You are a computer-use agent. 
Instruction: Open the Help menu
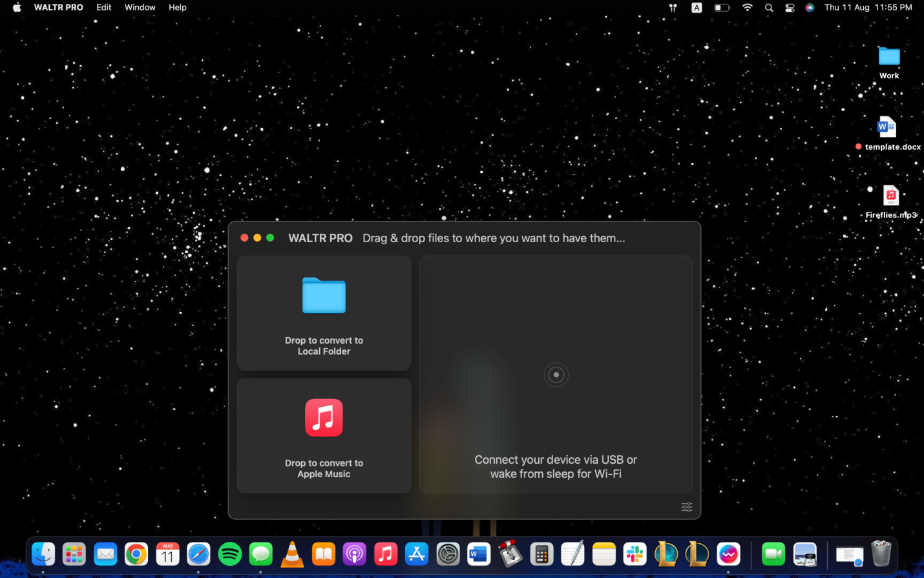pyautogui.click(x=178, y=7)
